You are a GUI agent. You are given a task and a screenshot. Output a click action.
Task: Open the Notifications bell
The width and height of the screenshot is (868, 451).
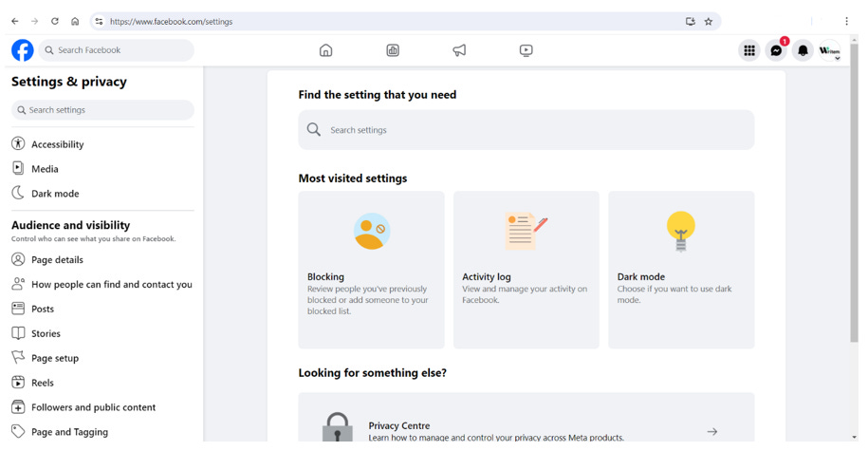(803, 50)
